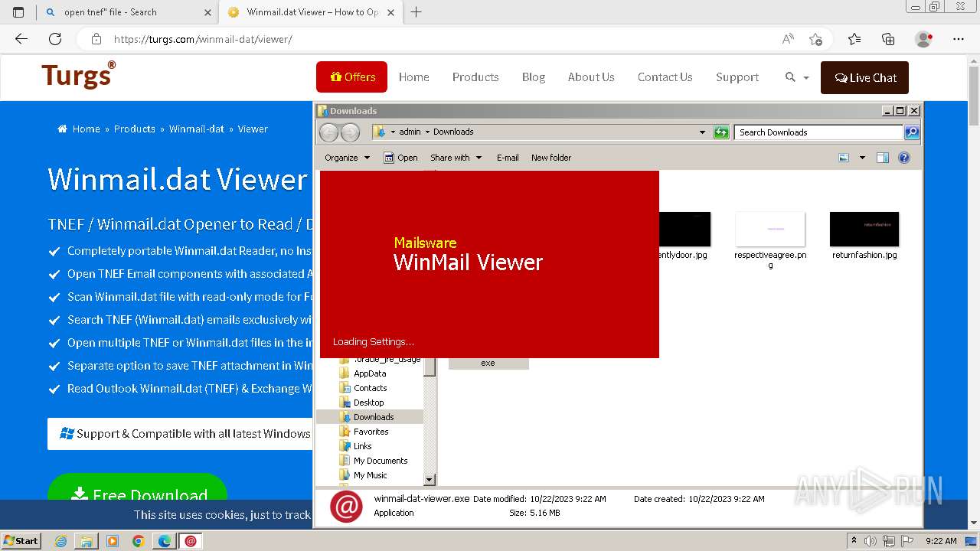The width and height of the screenshot is (980, 551).
Task: Open the Share with dropdown
Action: 456,158
